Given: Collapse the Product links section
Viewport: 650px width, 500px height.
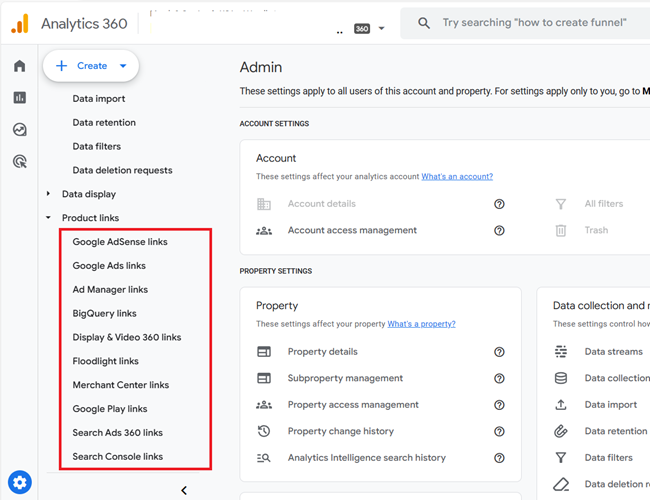Looking at the screenshot, I should tap(49, 218).
